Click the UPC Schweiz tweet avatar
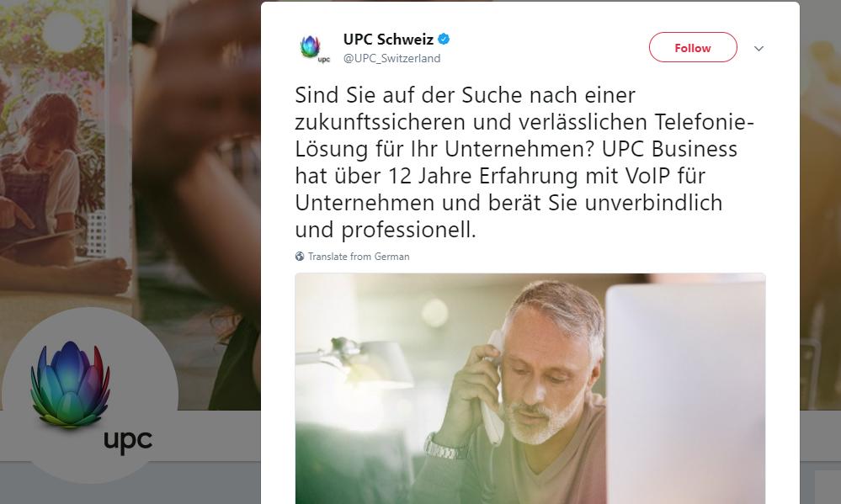Image resolution: width=841 pixels, height=504 pixels. coord(314,48)
